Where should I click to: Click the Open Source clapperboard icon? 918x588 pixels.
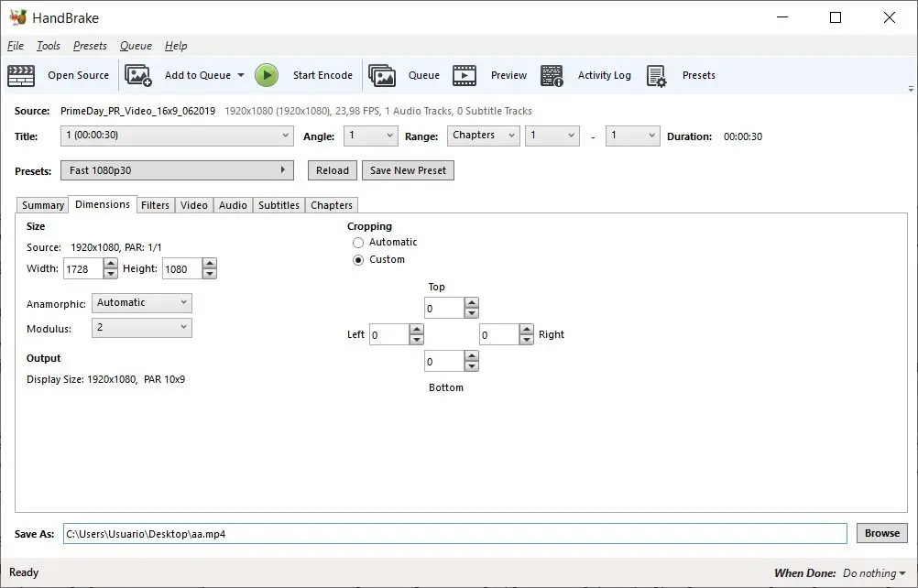click(21, 75)
